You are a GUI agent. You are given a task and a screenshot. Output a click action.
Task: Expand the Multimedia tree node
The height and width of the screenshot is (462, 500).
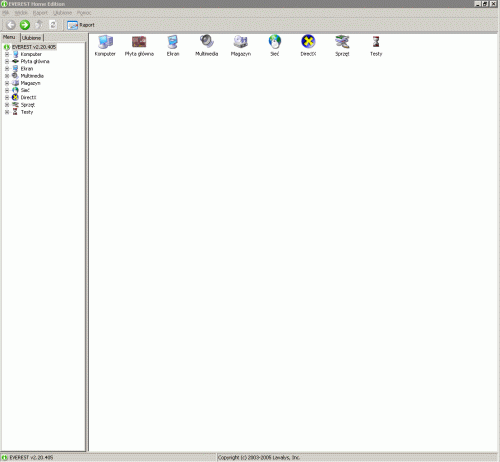click(x=7, y=76)
